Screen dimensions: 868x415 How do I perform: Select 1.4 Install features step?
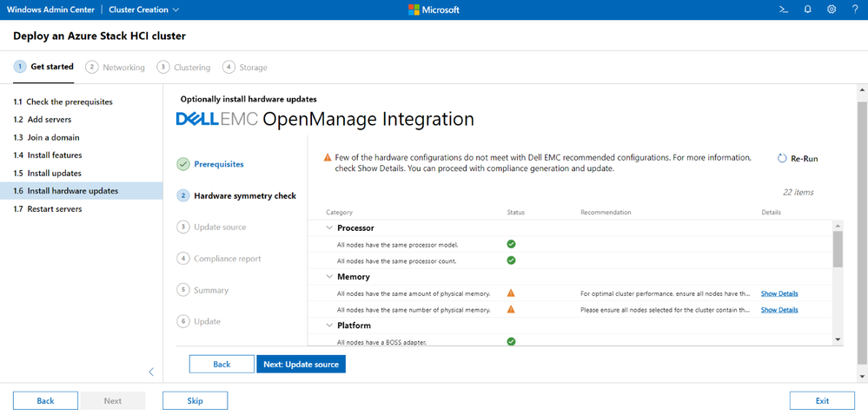click(82, 155)
